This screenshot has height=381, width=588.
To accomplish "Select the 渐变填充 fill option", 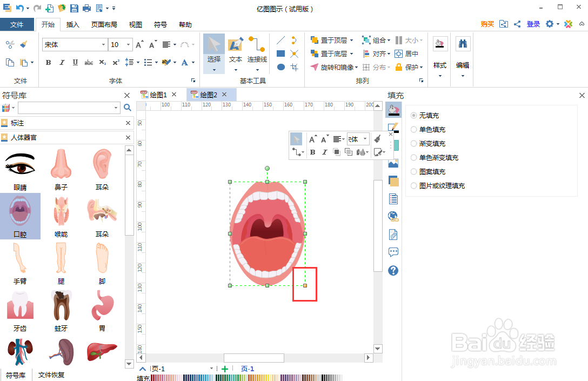I will [x=430, y=143].
